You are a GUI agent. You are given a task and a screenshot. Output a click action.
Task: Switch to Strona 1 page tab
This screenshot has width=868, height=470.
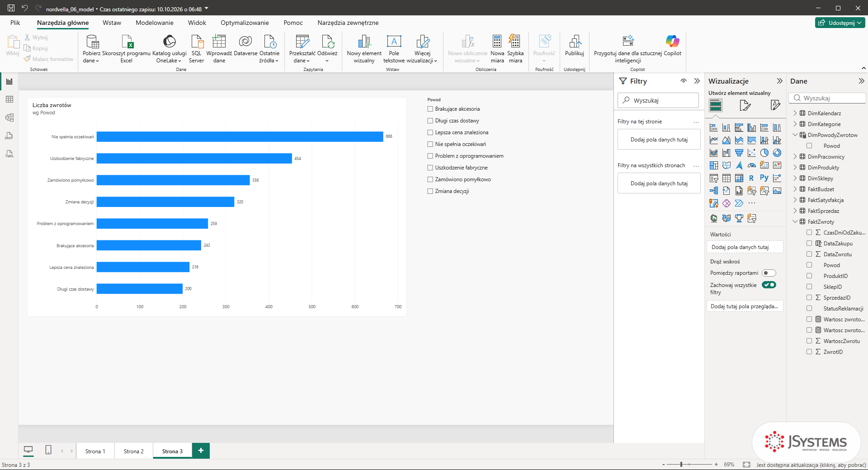point(95,451)
